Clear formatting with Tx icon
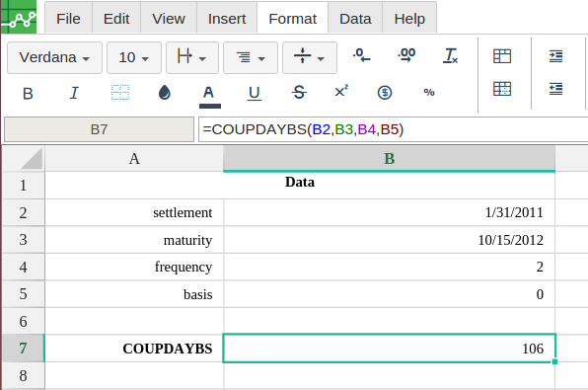This screenshot has width=588, height=390. [451, 56]
